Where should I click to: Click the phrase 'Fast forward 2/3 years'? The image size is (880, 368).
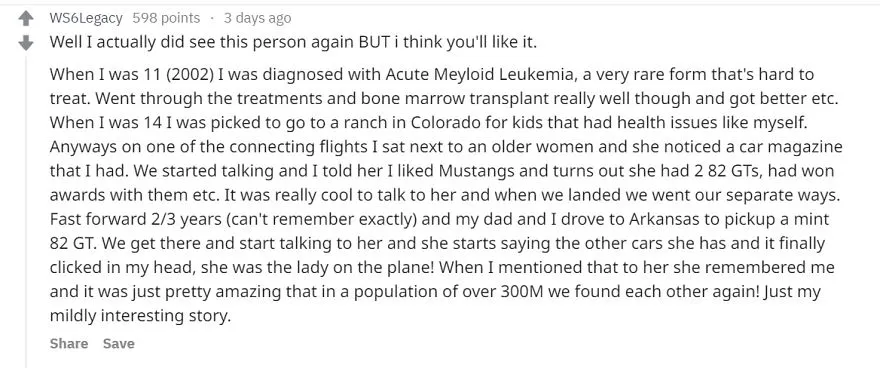(x=136, y=219)
